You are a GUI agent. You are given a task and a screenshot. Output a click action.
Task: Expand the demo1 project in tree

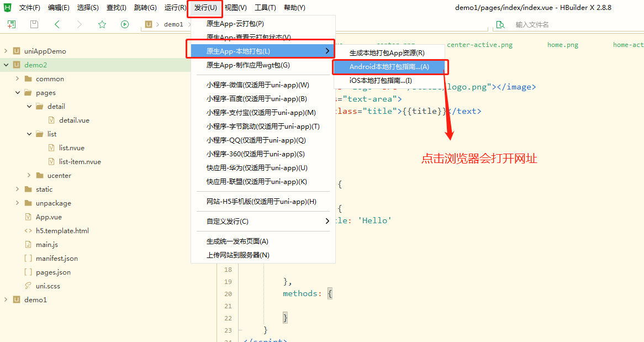[x=6, y=299]
